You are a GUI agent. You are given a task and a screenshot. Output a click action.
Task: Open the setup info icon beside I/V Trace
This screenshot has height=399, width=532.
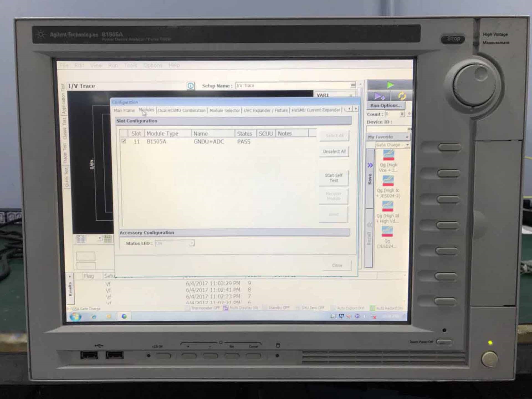[x=191, y=86]
